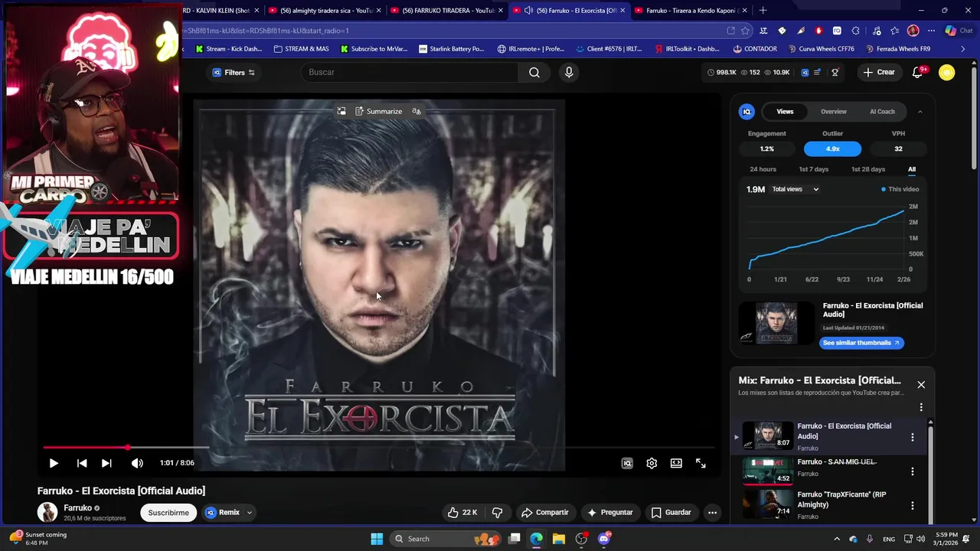Screen dimensions: 980x551
Task: Open the CONTADOR bookmark
Action: tap(755, 49)
